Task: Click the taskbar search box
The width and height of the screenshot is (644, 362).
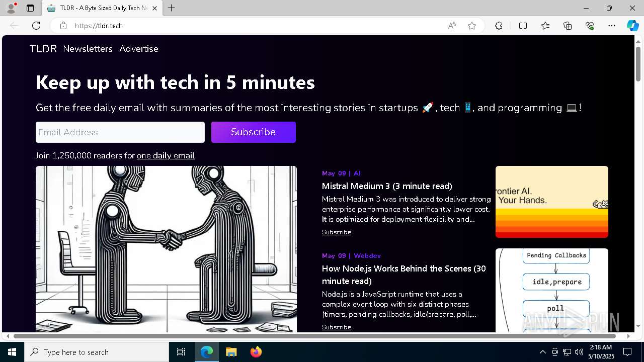Action: click(97, 352)
